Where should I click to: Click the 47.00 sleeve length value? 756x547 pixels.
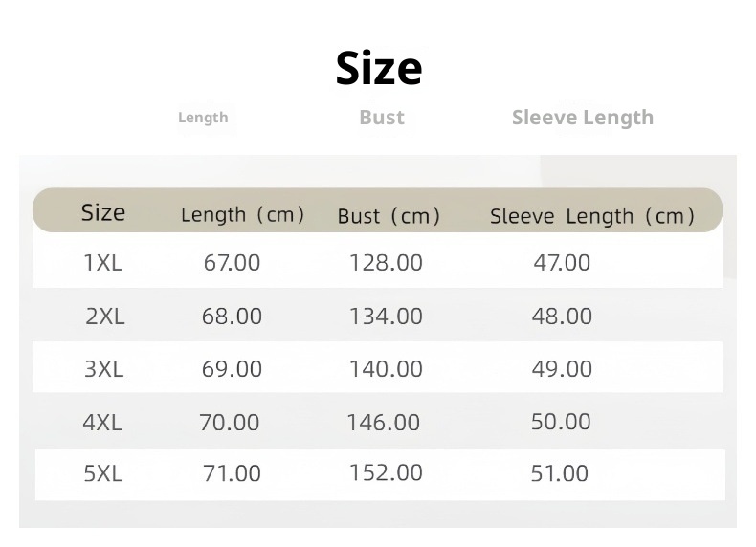562,263
